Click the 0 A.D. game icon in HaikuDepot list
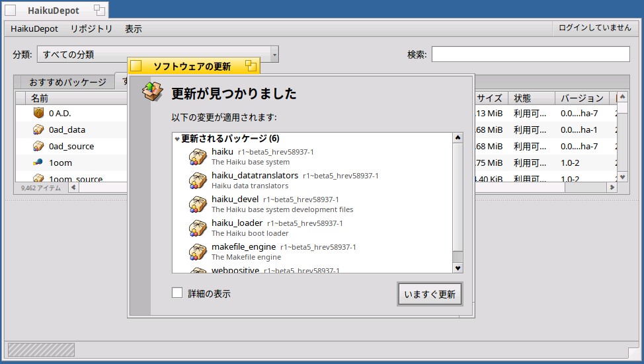Image resolution: width=644 pixels, height=364 pixels. coord(38,113)
